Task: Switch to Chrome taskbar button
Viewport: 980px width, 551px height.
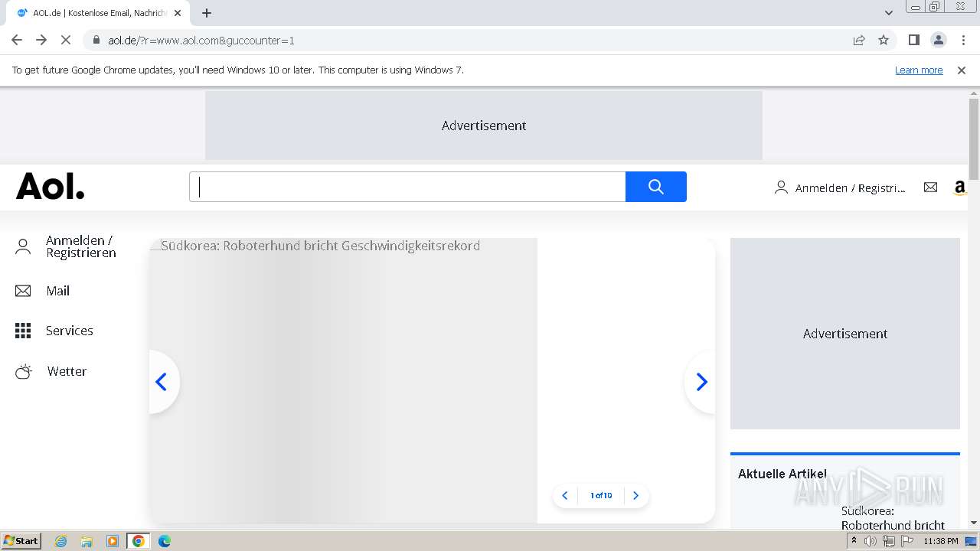Action: (139, 541)
